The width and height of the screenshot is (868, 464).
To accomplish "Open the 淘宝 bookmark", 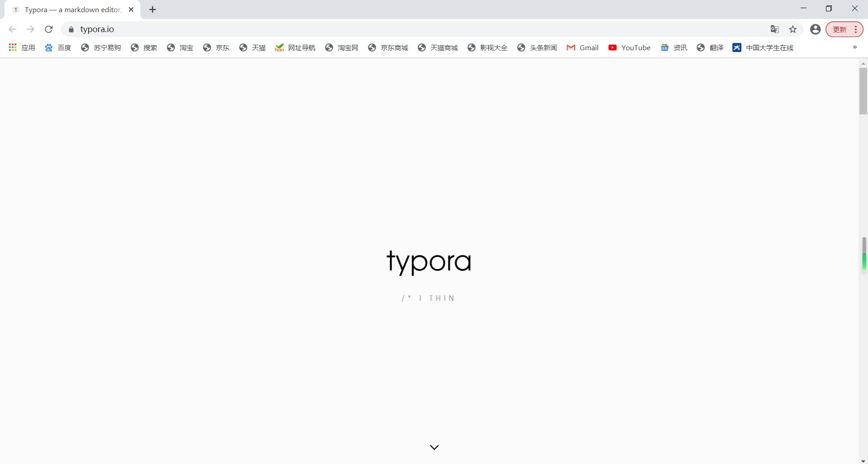I will point(180,47).
